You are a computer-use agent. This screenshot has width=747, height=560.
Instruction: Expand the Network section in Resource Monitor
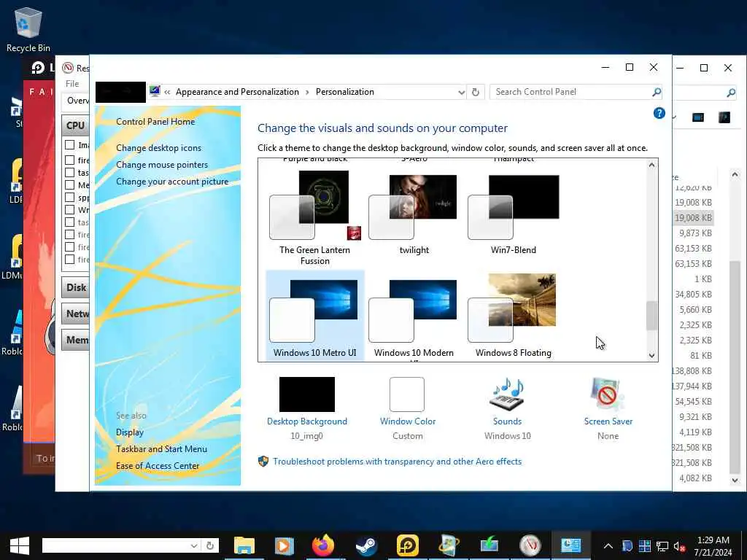coord(75,314)
